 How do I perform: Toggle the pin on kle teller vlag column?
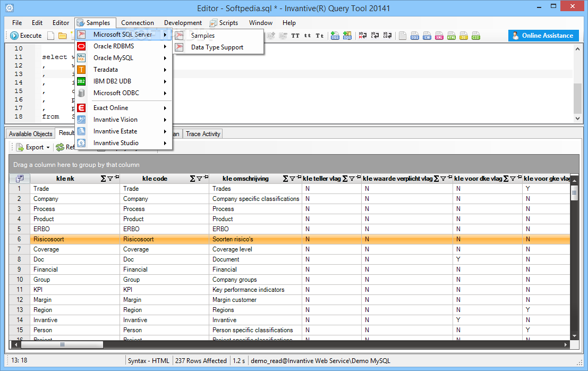tap(359, 177)
